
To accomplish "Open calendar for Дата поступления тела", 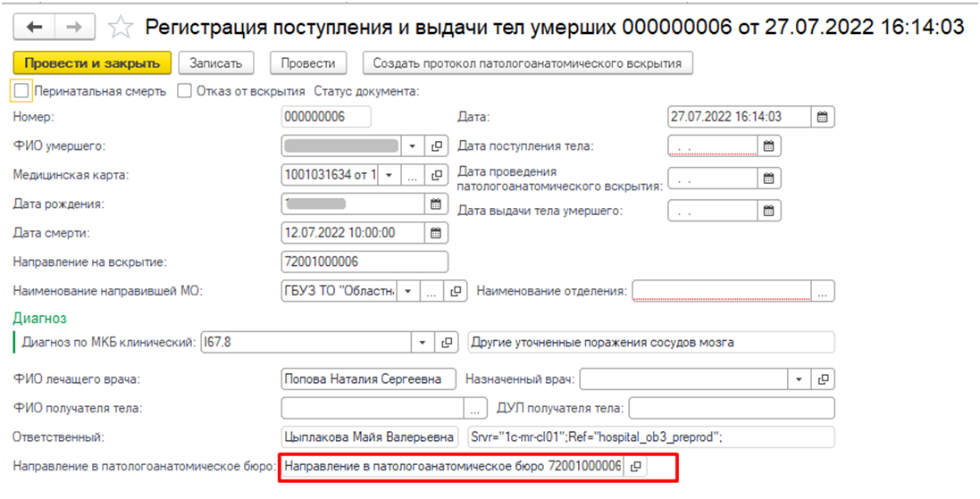I will coord(769,146).
